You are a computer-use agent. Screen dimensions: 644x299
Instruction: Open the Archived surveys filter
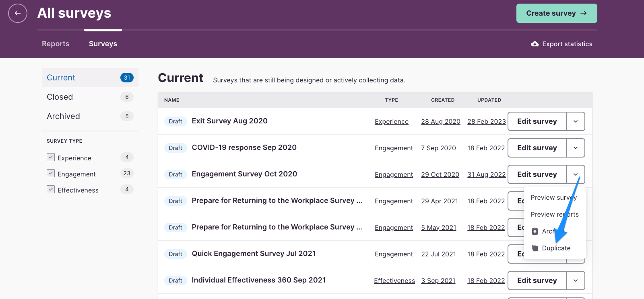click(x=90, y=116)
